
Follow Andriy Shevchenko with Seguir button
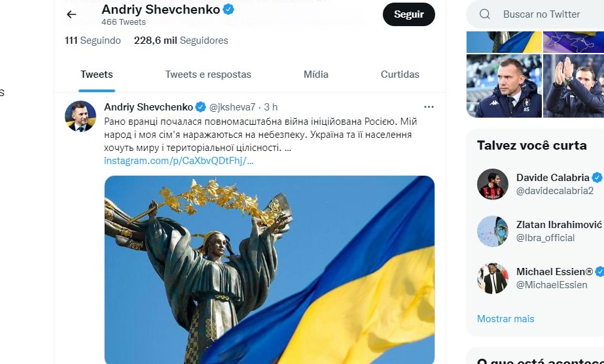[409, 14]
